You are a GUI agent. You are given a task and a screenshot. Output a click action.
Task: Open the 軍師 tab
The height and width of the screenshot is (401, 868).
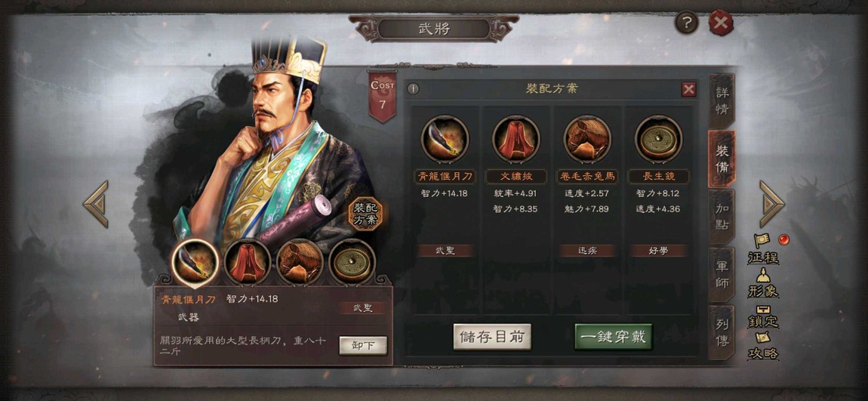722,276
